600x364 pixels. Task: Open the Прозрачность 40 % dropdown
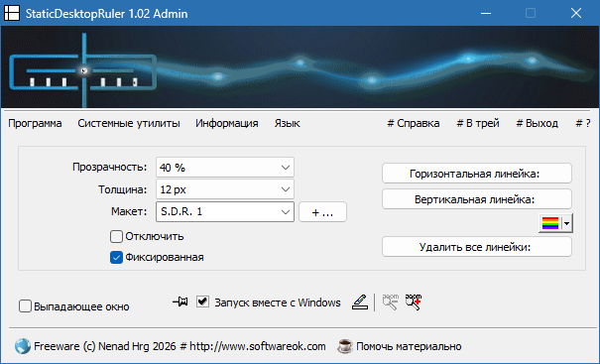[x=225, y=168]
